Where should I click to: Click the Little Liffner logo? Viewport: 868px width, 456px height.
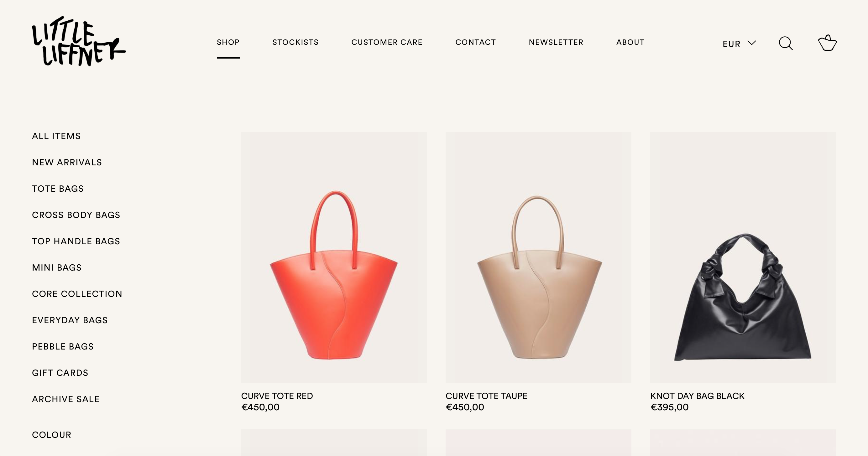coord(79,41)
